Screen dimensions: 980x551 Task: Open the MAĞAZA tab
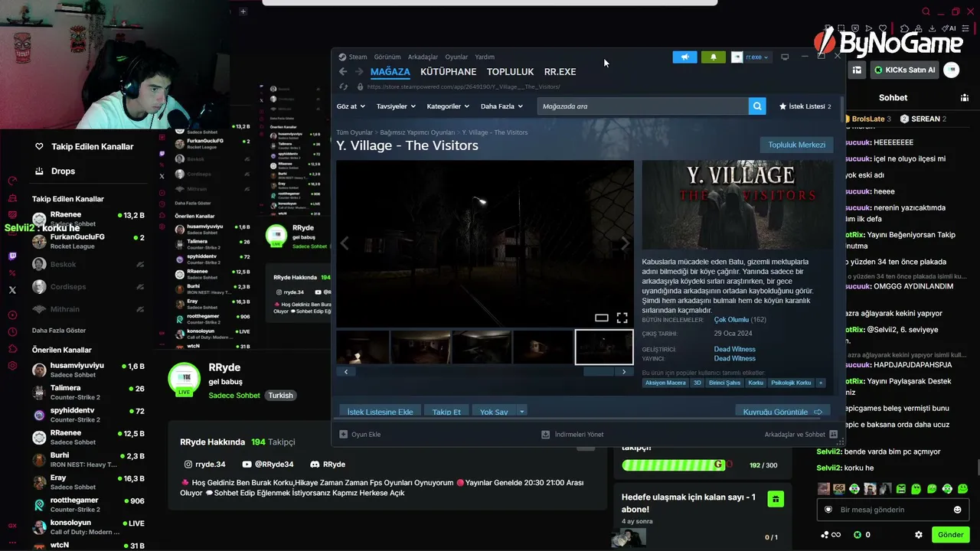pyautogui.click(x=390, y=72)
